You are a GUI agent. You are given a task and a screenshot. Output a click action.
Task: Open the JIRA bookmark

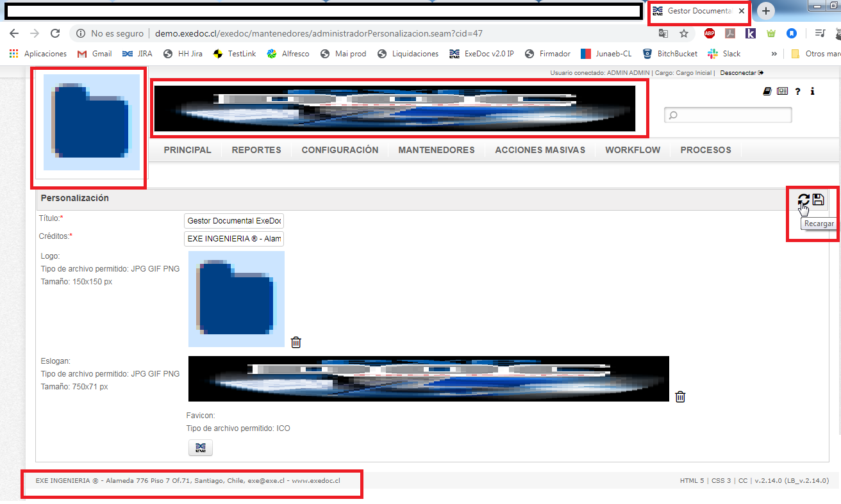click(137, 54)
